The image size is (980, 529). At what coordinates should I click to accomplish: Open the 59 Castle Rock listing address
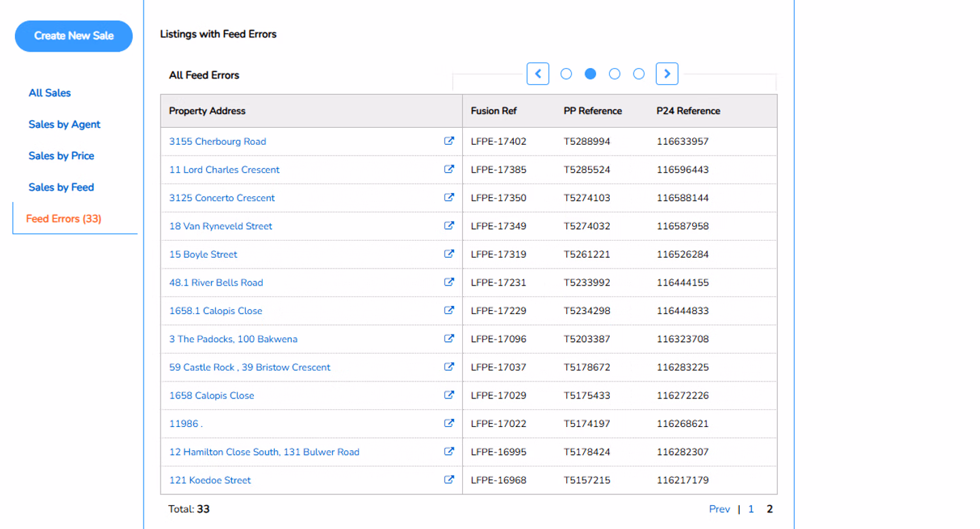point(250,367)
